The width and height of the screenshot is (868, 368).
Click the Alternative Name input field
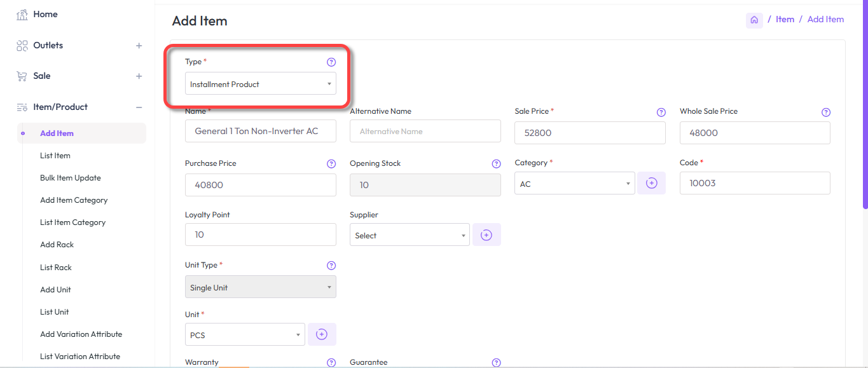pyautogui.click(x=425, y=132)
